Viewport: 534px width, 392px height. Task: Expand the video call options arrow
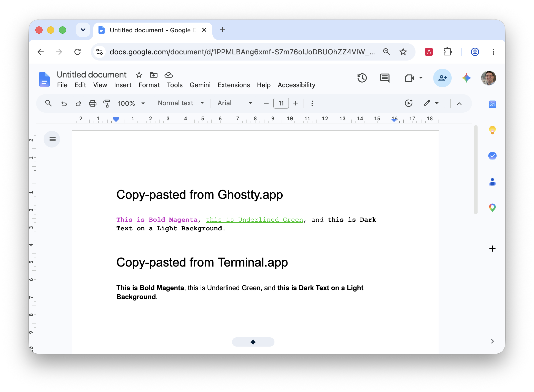(421, 78)
